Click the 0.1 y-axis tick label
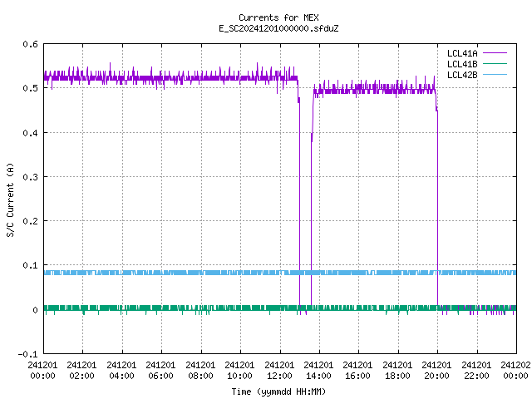Image resolution: width=532 pixels, height=399 pixels. pos(30,265)
